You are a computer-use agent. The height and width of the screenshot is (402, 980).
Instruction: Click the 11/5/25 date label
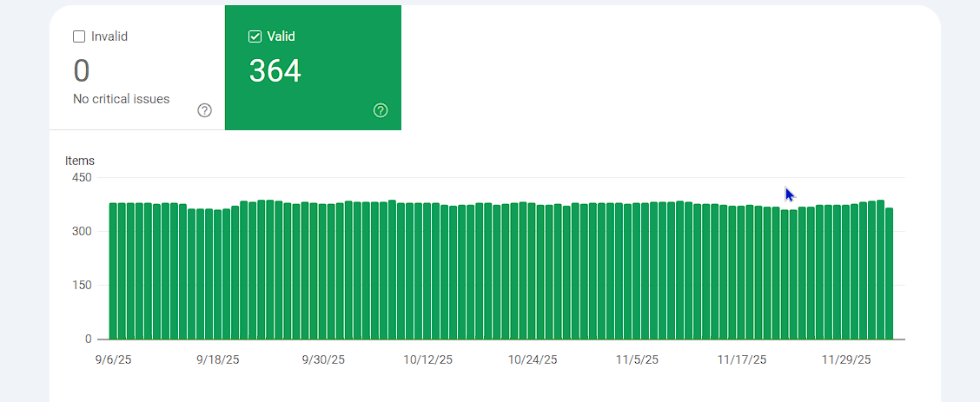(637, 360)
